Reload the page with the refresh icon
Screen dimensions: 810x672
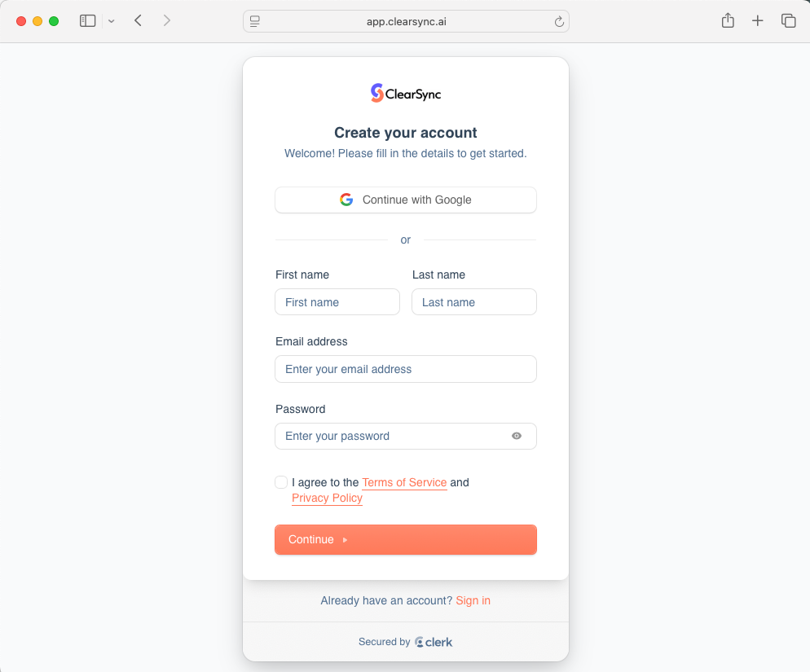pos(559,22)
